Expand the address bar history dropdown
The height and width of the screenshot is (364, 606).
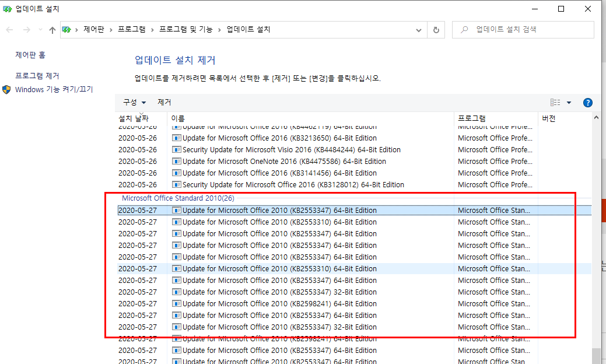pyautogui.click(x=419, y=30)
